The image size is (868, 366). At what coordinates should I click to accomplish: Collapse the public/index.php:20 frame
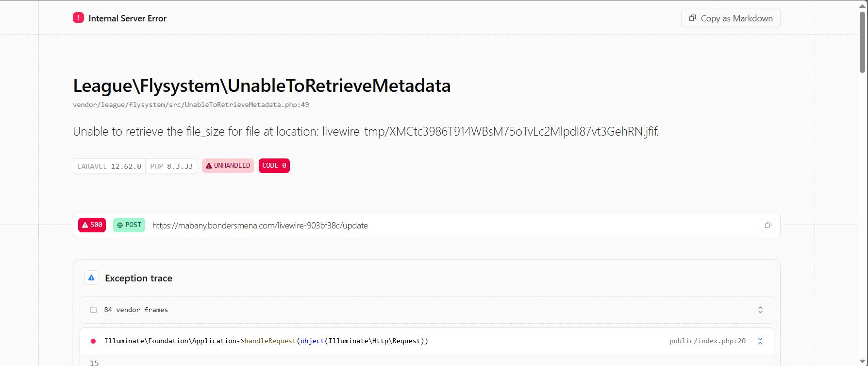[x=760, y=341]
